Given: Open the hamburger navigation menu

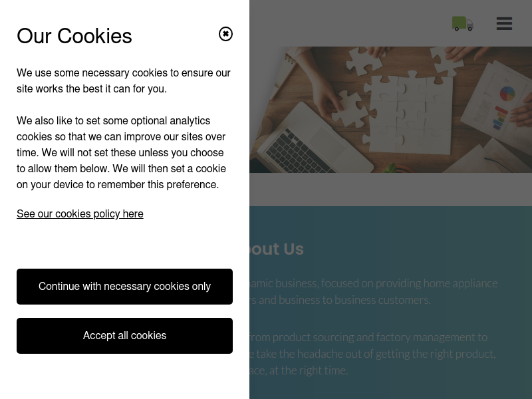Looking at the screenshot, I should [x=504, y=24].
